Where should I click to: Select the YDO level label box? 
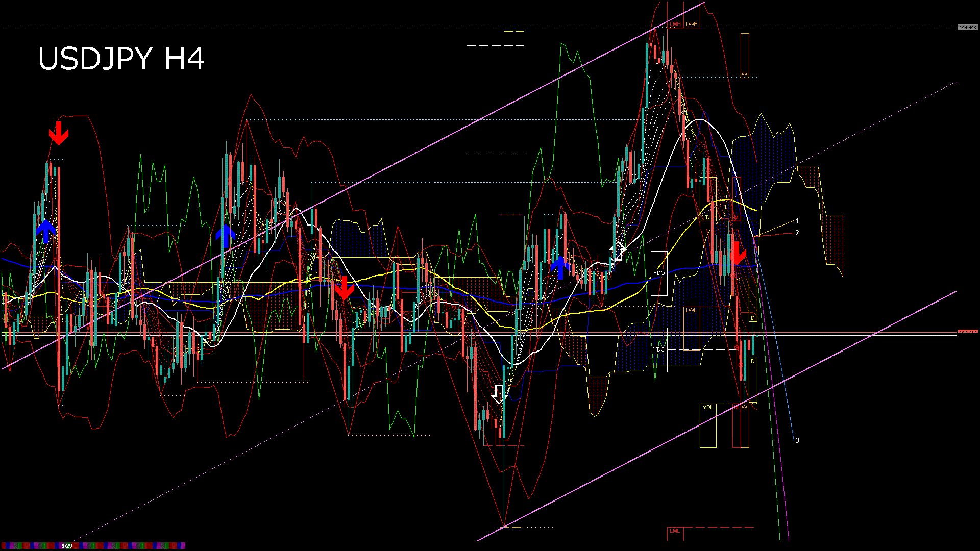(x=659, y=273)
